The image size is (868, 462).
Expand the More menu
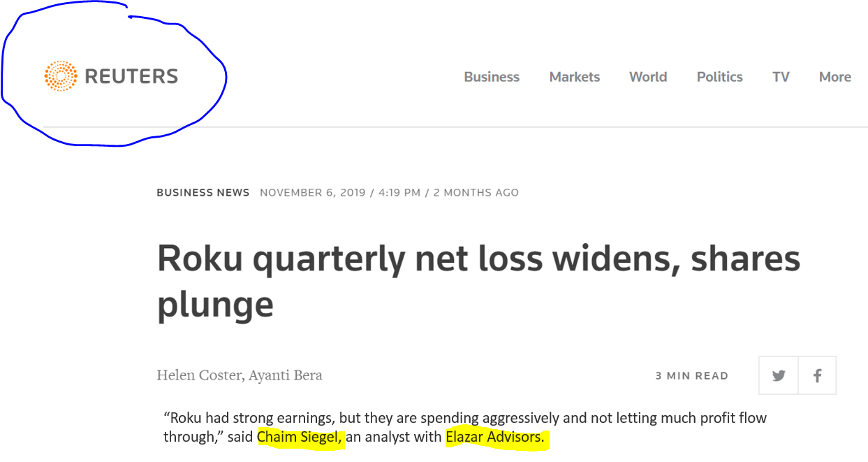(835, 77)
